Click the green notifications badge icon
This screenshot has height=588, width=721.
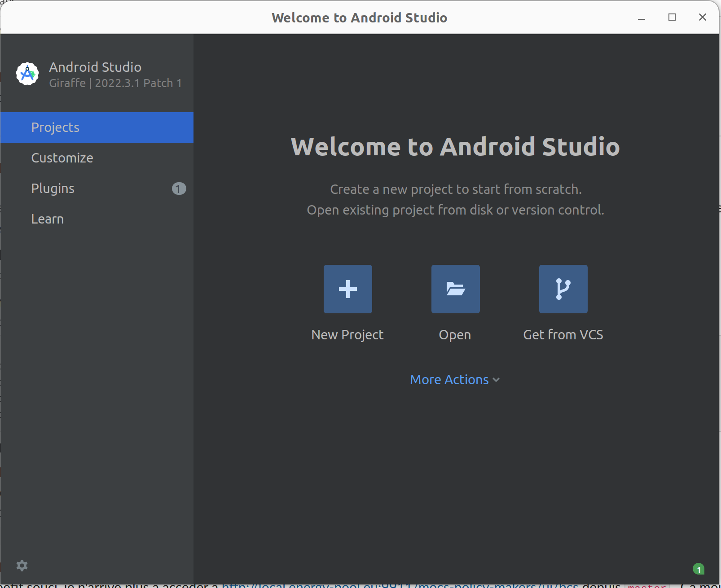(x=699, y=569)
